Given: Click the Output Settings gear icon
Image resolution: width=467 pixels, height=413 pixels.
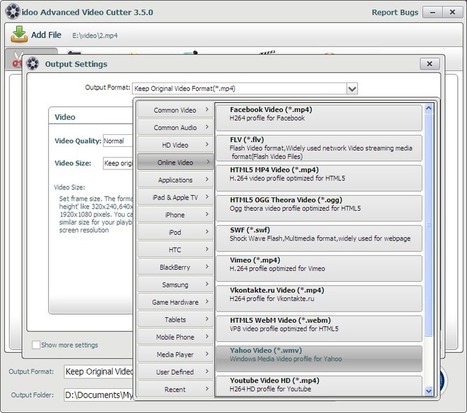Looking at the screenshot, I should click(33, 64).
